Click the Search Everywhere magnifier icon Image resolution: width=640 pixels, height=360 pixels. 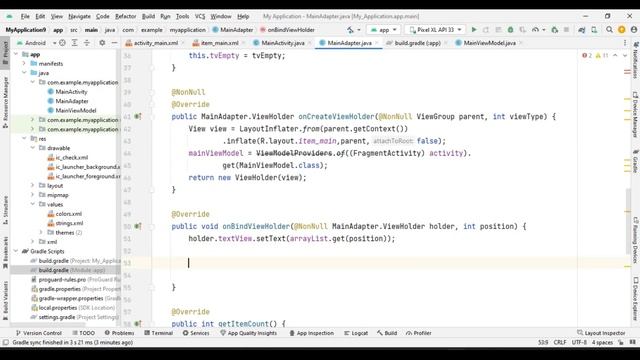click(609, 30)
